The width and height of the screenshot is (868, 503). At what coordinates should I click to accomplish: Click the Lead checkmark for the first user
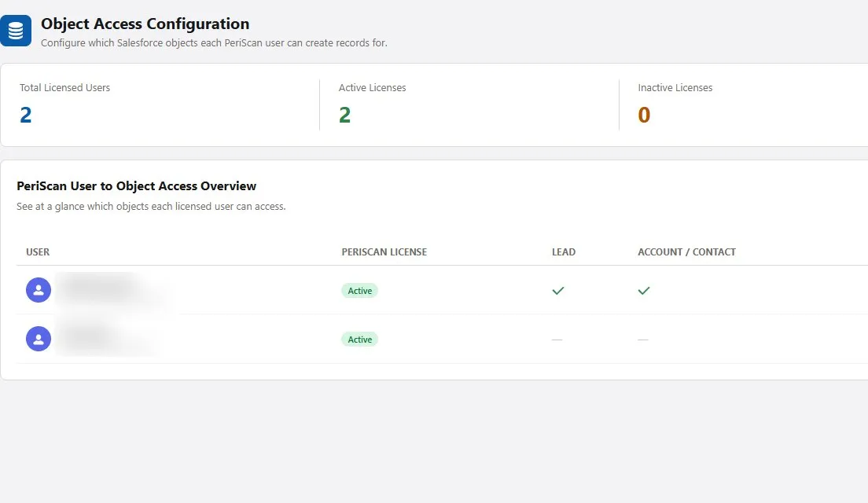pyautogui.click(x=558, y=291)
